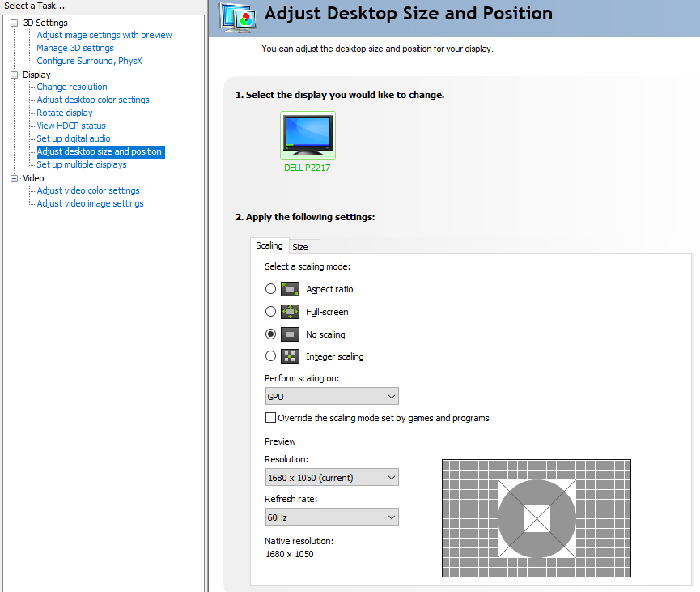Open the Refresh rate 60Hz dropdown
This screenshot has width=700, height=592.
(x=332, y=517)
